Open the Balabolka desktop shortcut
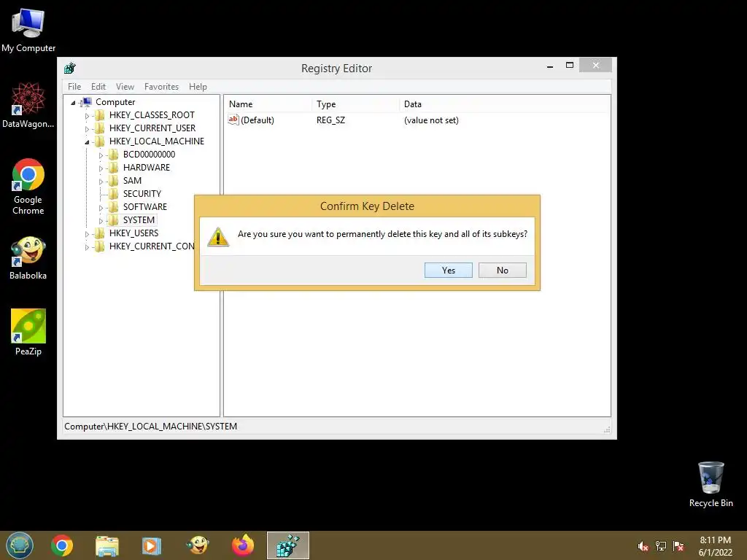Viewport: 747px width, 560px height. pyautogui.click(x=28, y=257)
